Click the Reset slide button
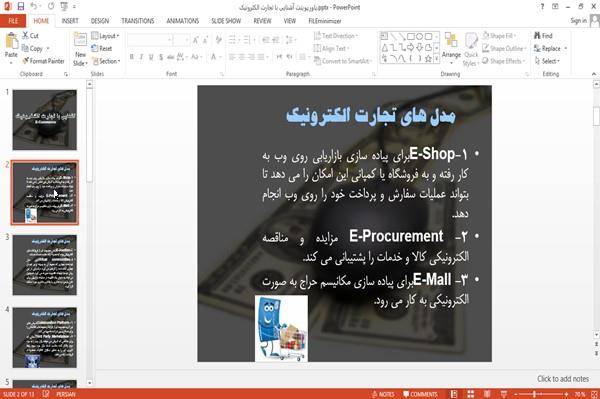Viewport: 600px width, 399px height. [x=102, y=48]
